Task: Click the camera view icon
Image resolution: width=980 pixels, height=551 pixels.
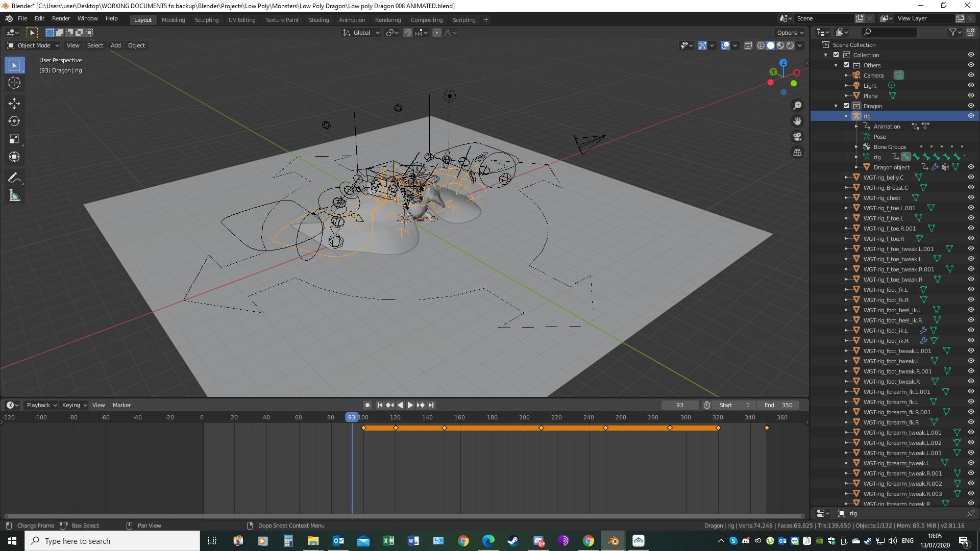Action: tap(797, 137)
